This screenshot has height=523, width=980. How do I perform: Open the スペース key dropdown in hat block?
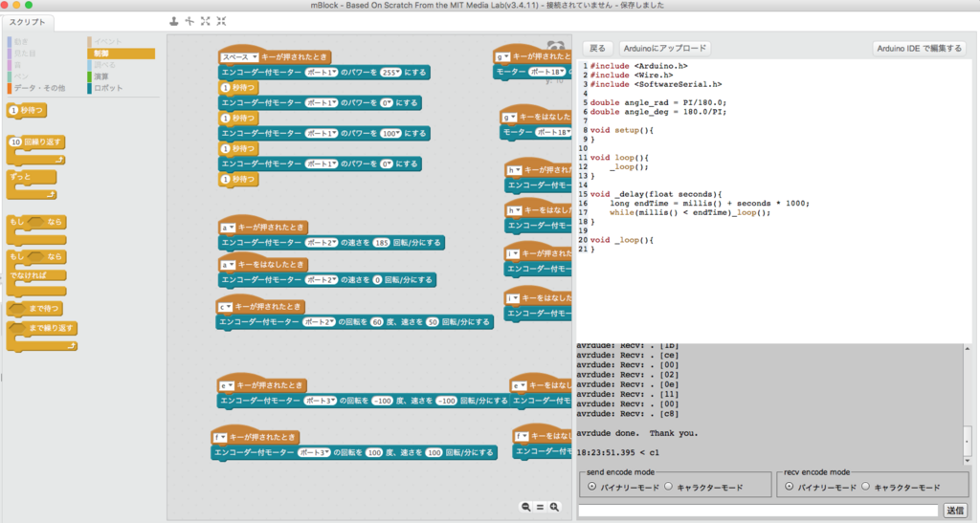240,56
